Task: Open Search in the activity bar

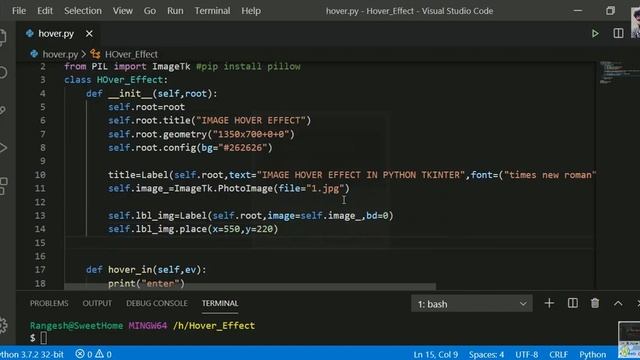Action: (3, 73)
